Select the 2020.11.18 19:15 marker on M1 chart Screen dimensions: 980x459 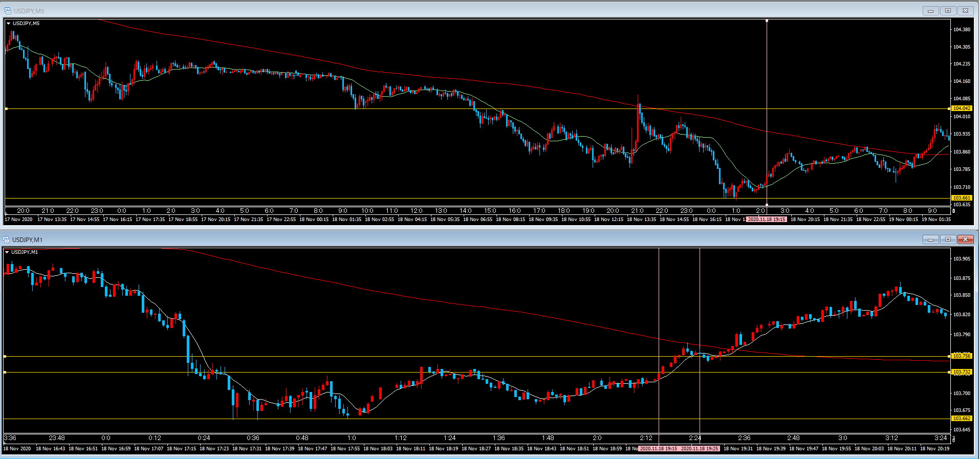pyautogui.click(x=659, y=449)
